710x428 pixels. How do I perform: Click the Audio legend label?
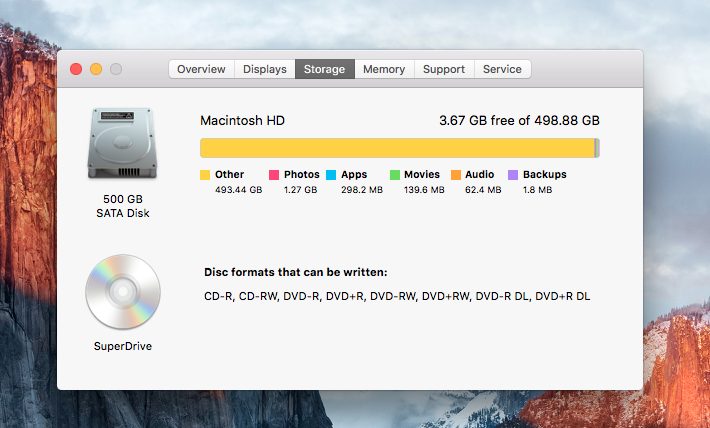coord(480,174)
